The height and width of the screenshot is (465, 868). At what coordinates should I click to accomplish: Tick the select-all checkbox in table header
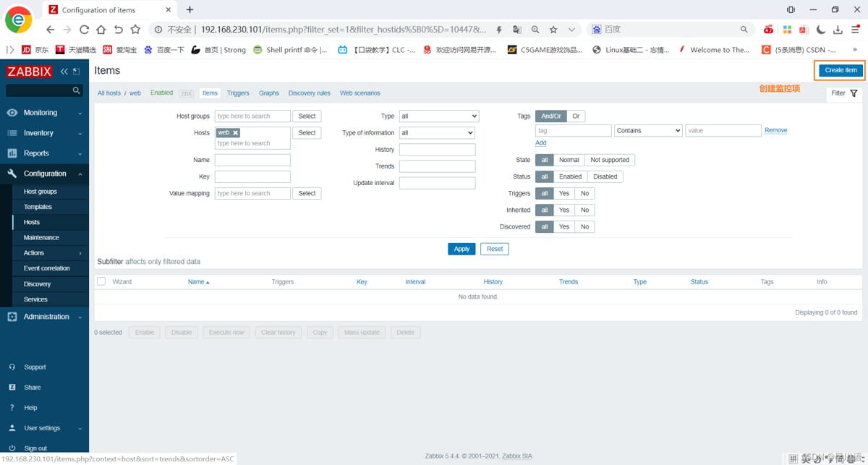[x=101, y=281]
